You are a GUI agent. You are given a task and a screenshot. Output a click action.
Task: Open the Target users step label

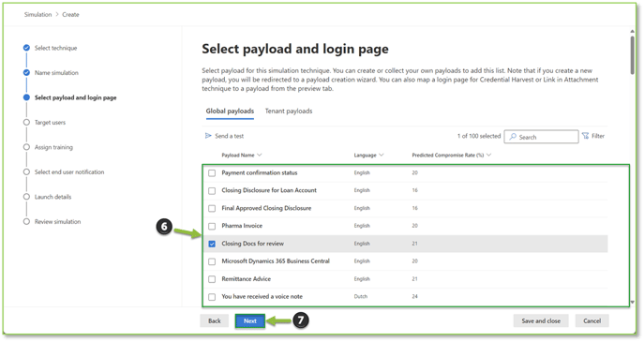[x=50, y=123]
